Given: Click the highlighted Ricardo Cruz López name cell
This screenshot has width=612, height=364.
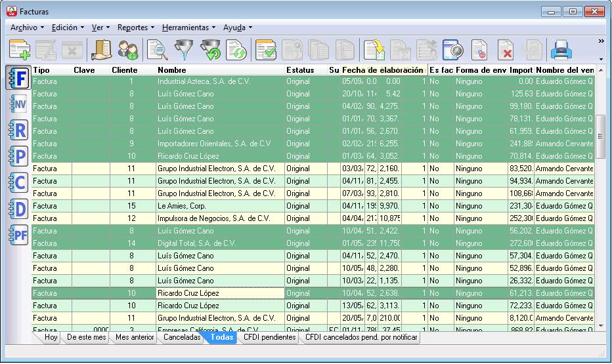Looking at the screenshot, I should point(220,293).
